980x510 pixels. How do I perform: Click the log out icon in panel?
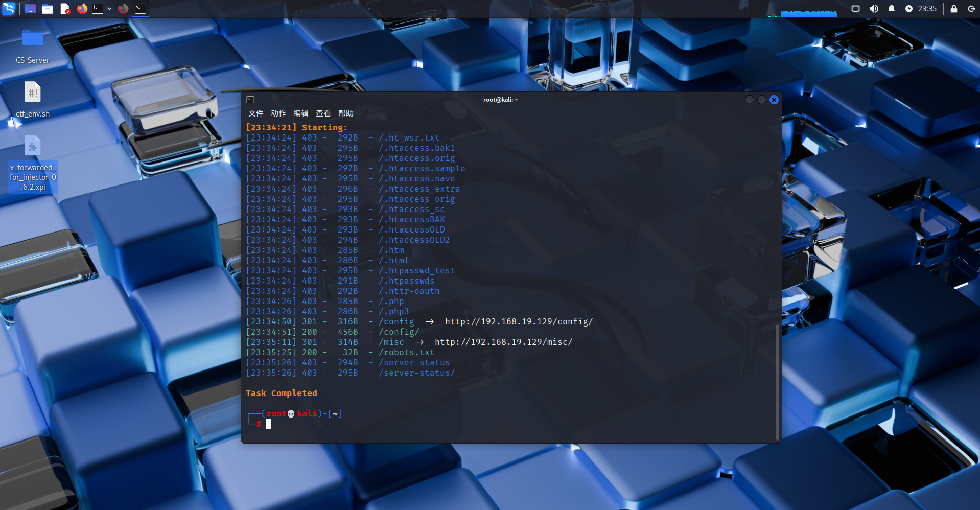point(971,9)
